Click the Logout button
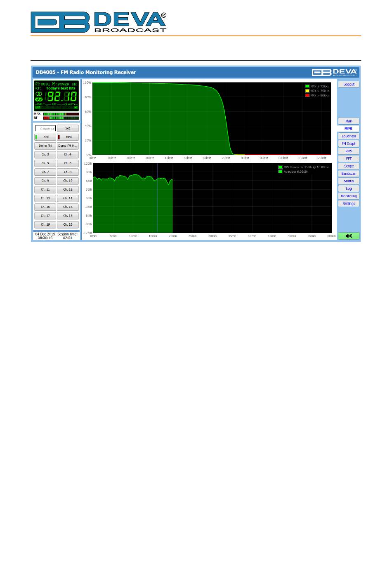The image size is (392, 561). coord(349,84)
